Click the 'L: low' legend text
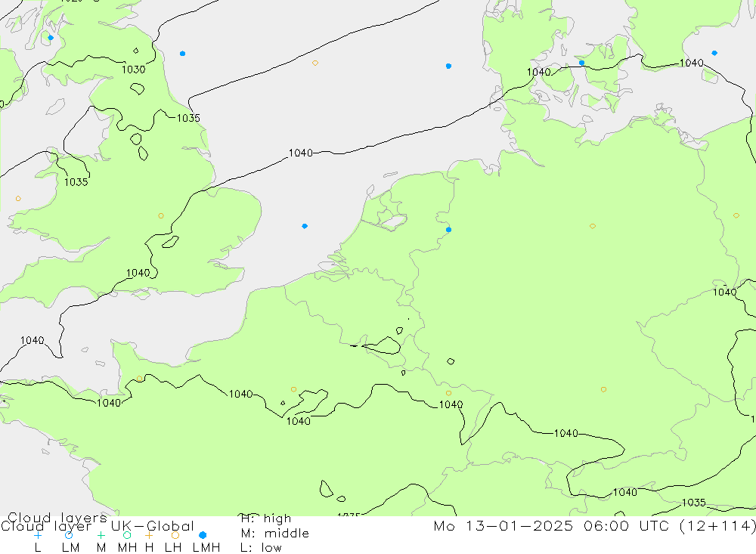756x554 pixels. (261, 548)
